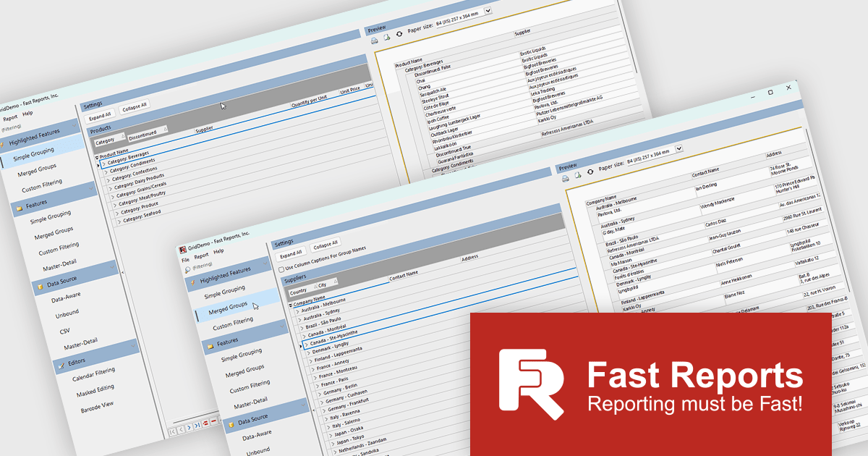Viewport: 868px width, 456px height.
Task: Click the Fast Reports logo in red banner
Action: click(x=531, y=384)
